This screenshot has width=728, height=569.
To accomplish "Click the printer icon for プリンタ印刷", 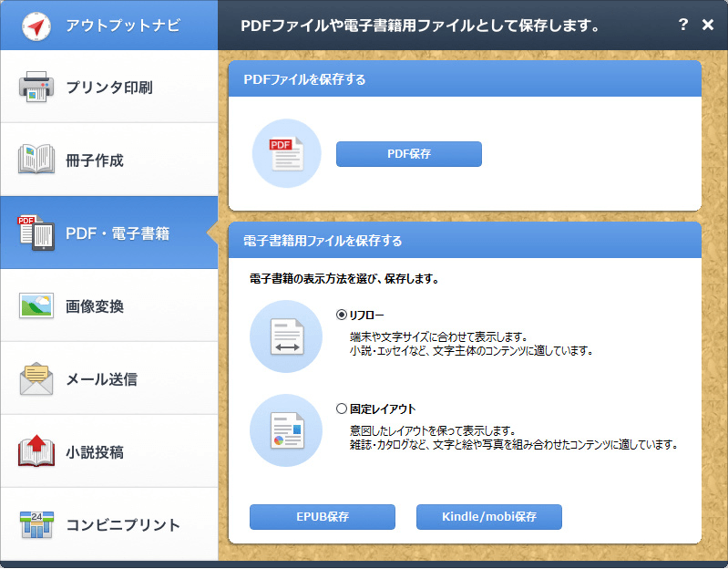I will pos(36,88).
